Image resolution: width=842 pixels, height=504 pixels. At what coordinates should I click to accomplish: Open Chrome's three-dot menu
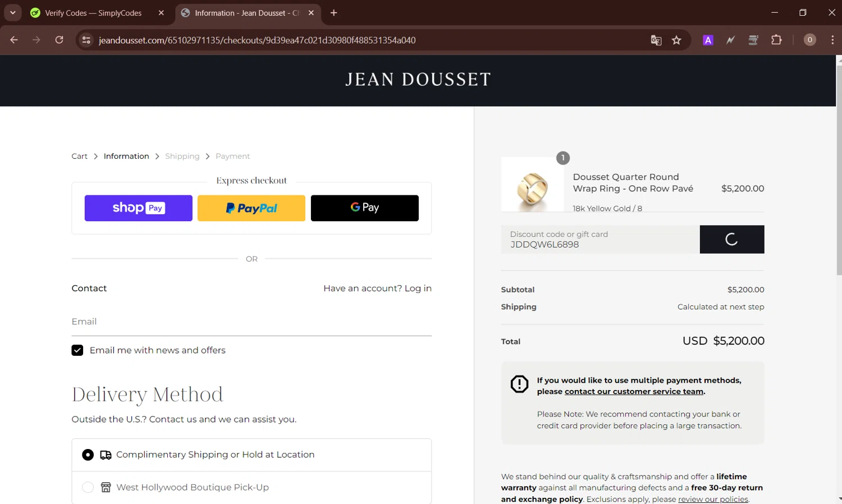[x=832, y=40]
